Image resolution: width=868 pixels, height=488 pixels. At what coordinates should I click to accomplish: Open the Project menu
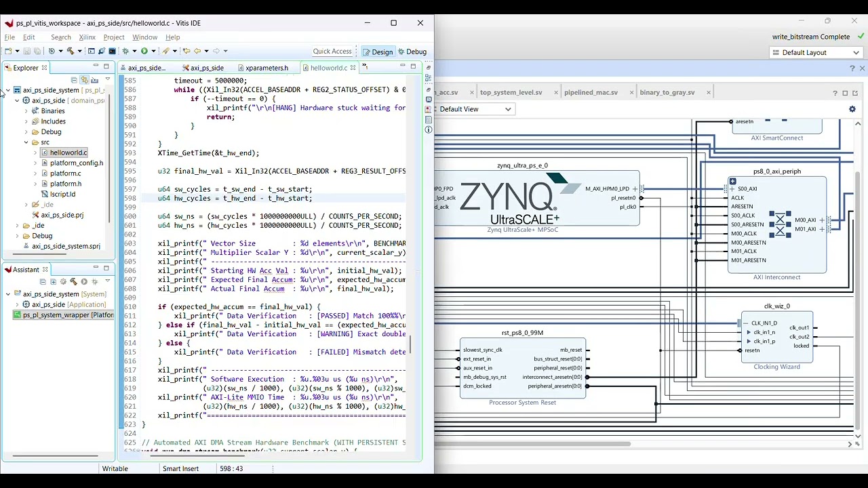click(x=113, y=37)
